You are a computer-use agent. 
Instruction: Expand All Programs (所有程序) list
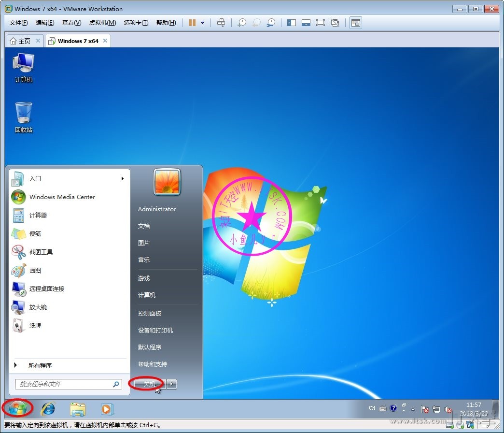point(40,365)
